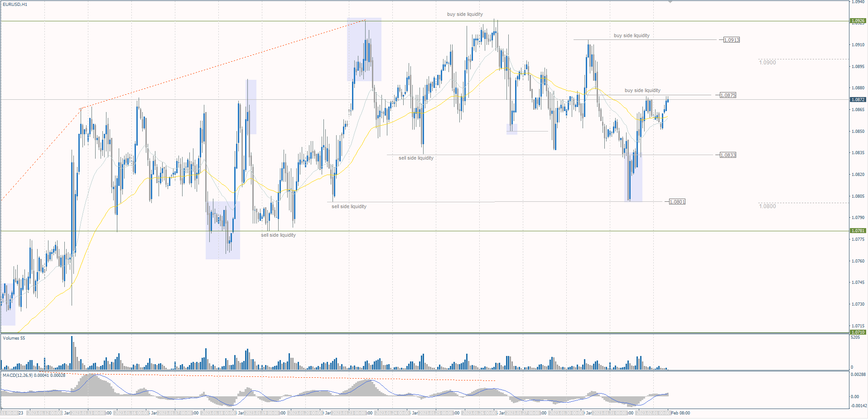Select sell side liquidity label under 1.0801 line
The width and height of the screenshot is (868, 419).
(x=349, y=206)
